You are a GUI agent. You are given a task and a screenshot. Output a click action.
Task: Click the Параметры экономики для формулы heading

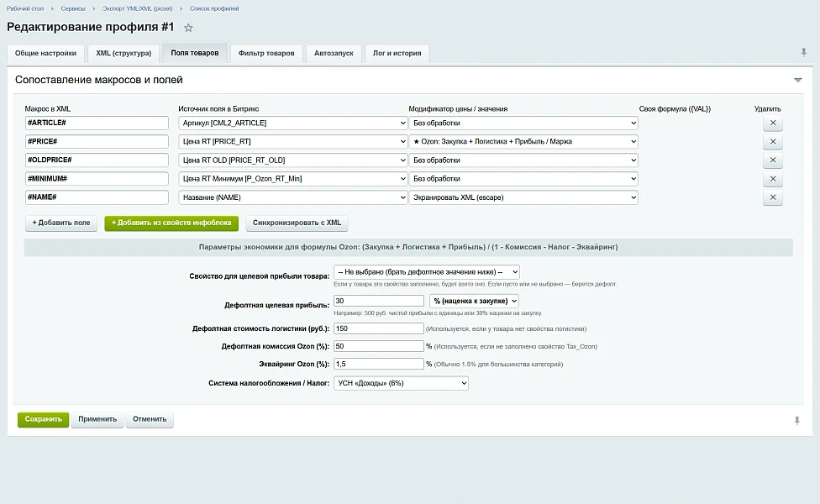tap(408, 247)
